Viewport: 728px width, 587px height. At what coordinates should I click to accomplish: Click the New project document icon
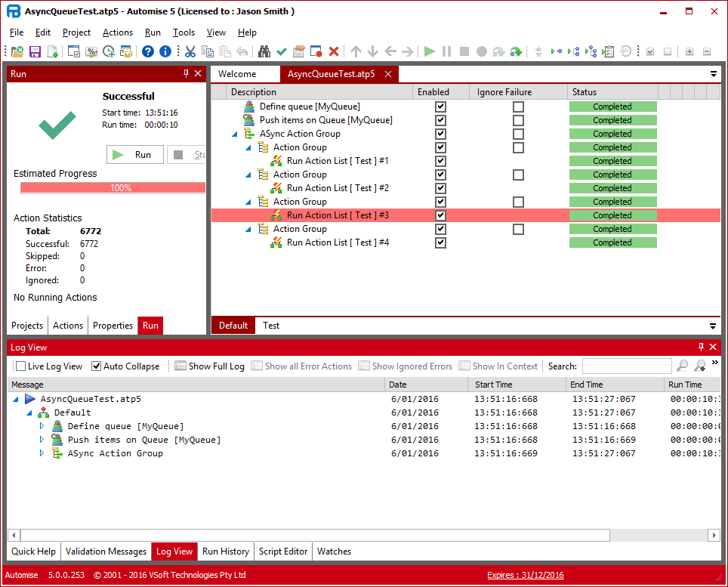(52, 51)
